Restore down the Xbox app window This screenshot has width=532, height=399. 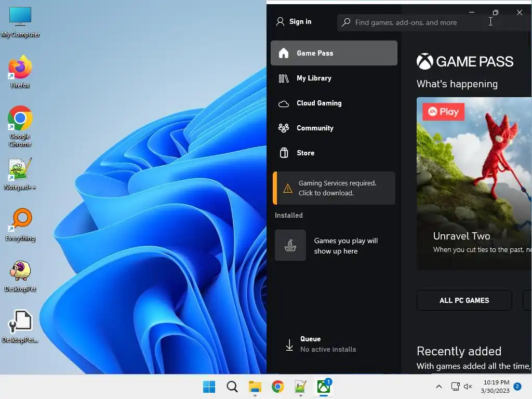pos(495,12)
